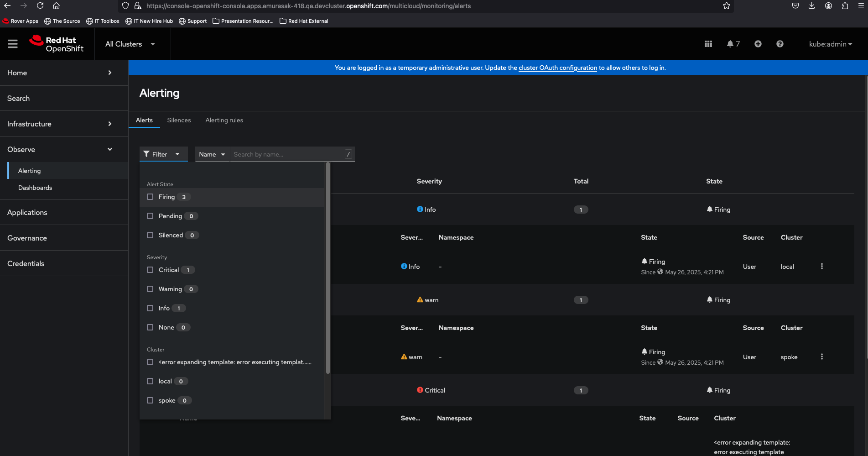Open Governance in the sidebar
The image size is (868, 456).
pyautogui.click(x=64, y=238)
